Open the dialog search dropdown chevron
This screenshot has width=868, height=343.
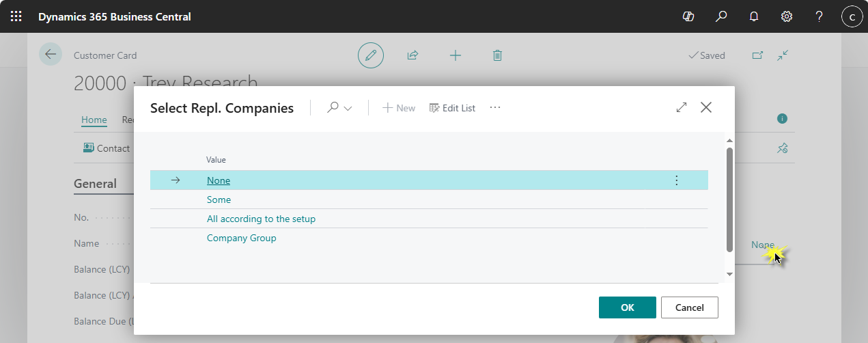(x=348, y=108)
